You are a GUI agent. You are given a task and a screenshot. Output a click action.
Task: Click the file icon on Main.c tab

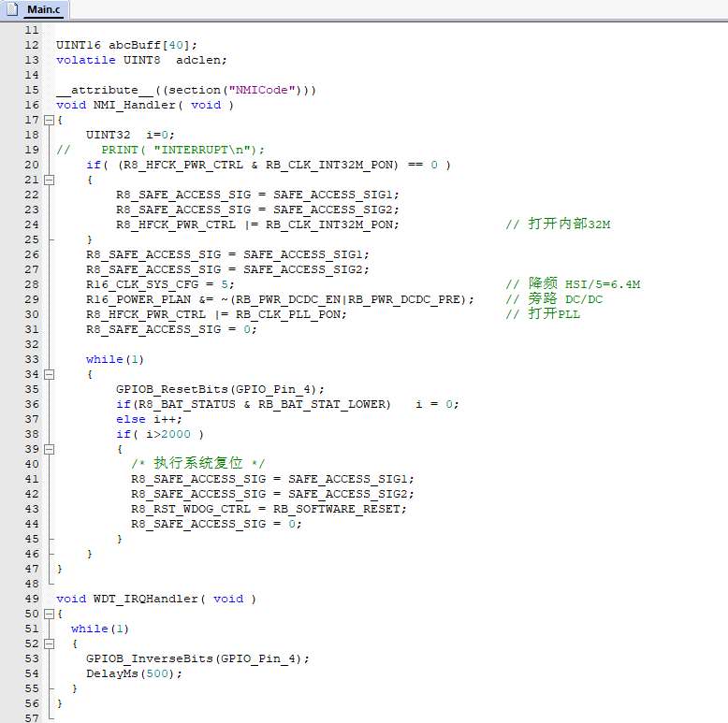[13, 9]
